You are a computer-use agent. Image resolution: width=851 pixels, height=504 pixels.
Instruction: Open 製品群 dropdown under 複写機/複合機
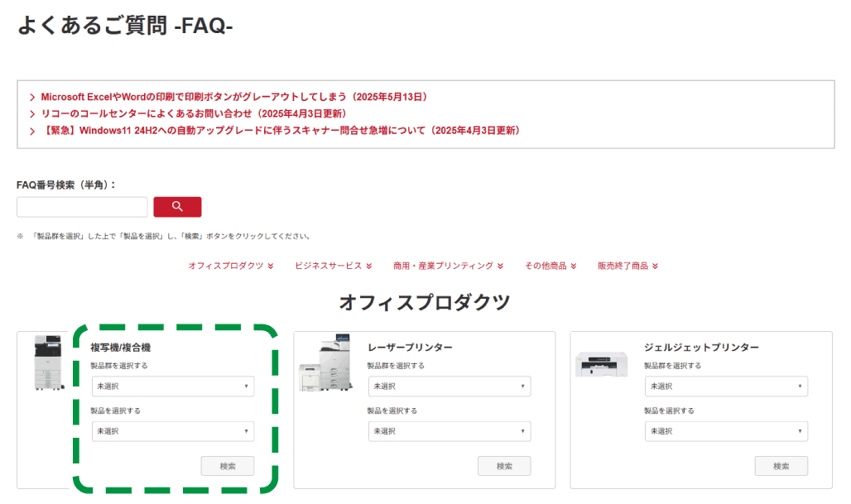pyautogui.click(x=172, y=386)
